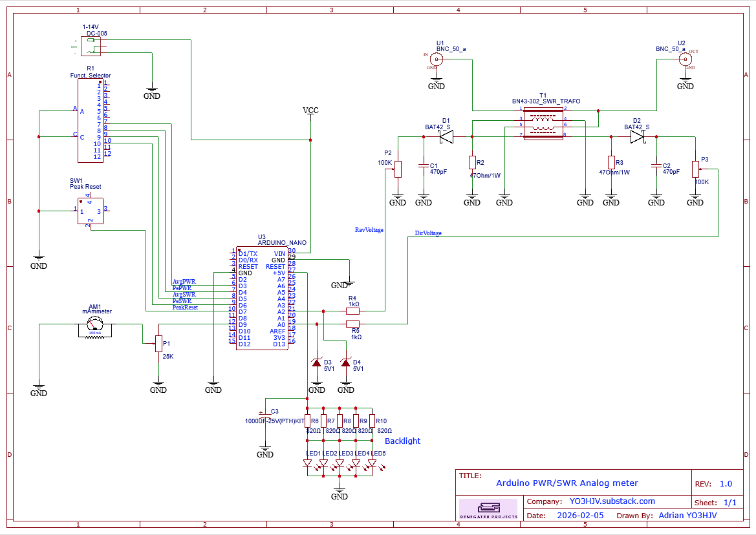Select the AvgSWR net label
This screenshot has height=535, width=756.
(184, 294)
